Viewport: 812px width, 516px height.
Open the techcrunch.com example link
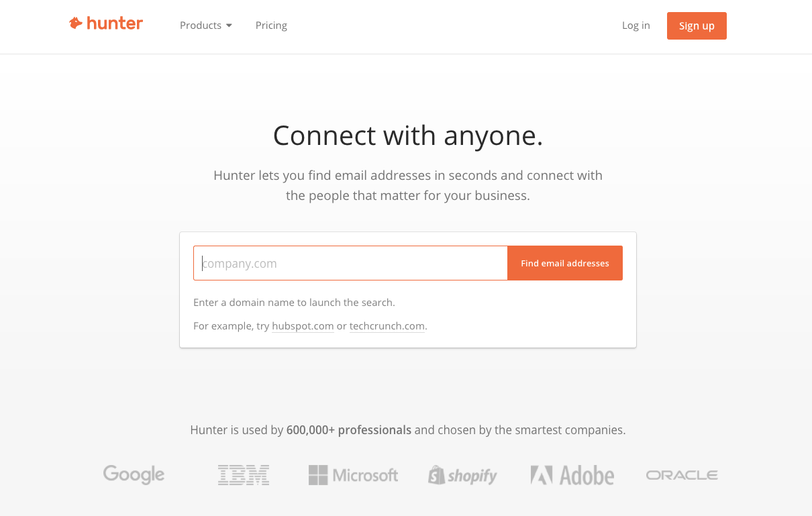(387, 325)
